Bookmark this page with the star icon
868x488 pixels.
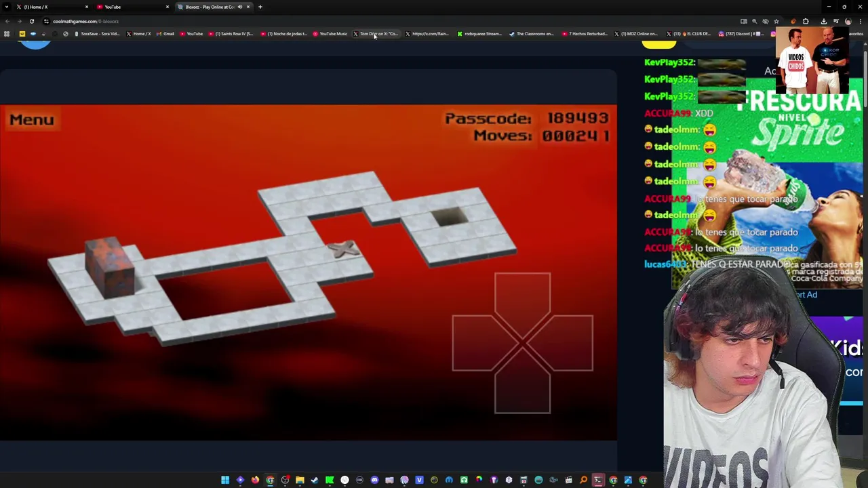click(x=776, y=21)
